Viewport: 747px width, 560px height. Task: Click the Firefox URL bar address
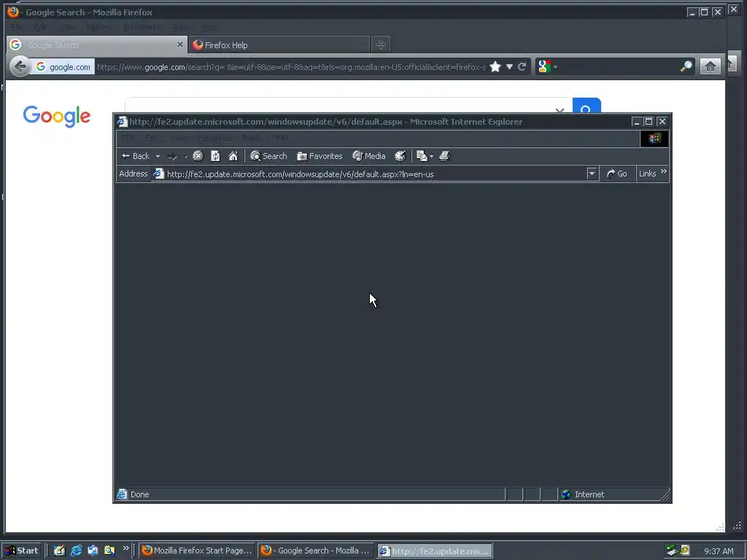pyautogui.click(x=290, y=67)
